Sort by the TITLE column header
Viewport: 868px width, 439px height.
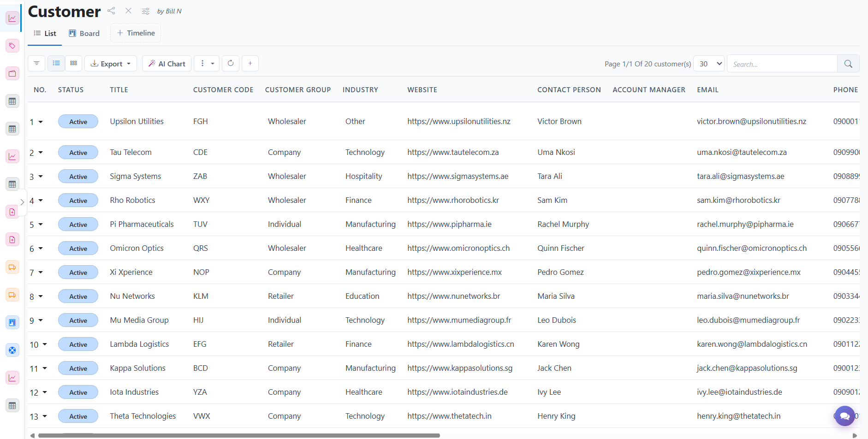click(x=119, y=90)
